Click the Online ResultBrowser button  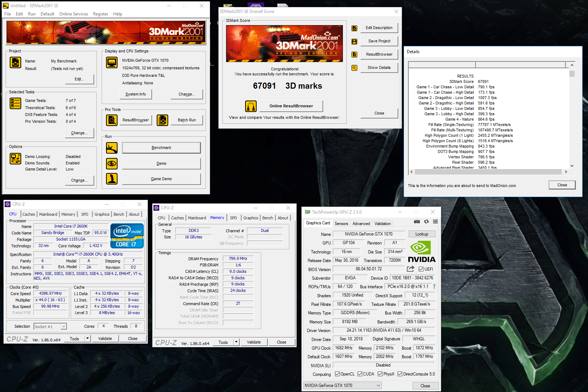(291, 106)
